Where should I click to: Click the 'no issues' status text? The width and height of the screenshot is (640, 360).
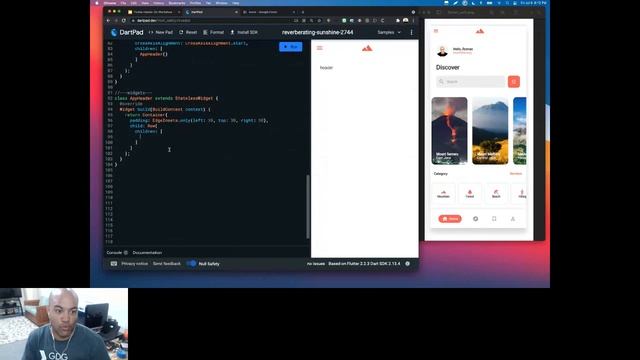click(x=316, y=264)
